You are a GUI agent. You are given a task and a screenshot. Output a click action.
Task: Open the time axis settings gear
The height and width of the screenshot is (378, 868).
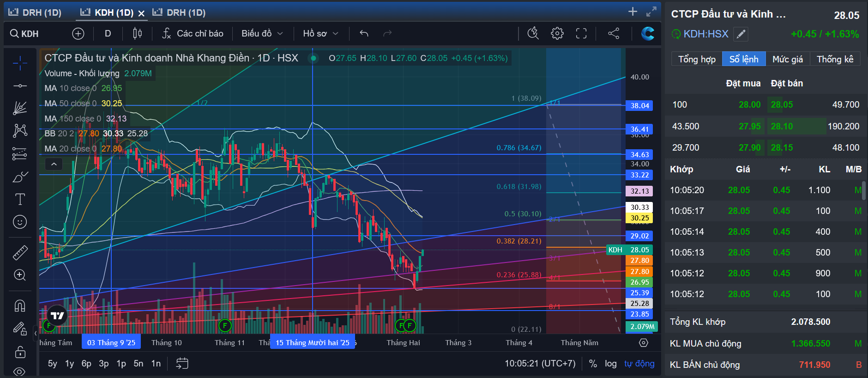tap(644, 343)
